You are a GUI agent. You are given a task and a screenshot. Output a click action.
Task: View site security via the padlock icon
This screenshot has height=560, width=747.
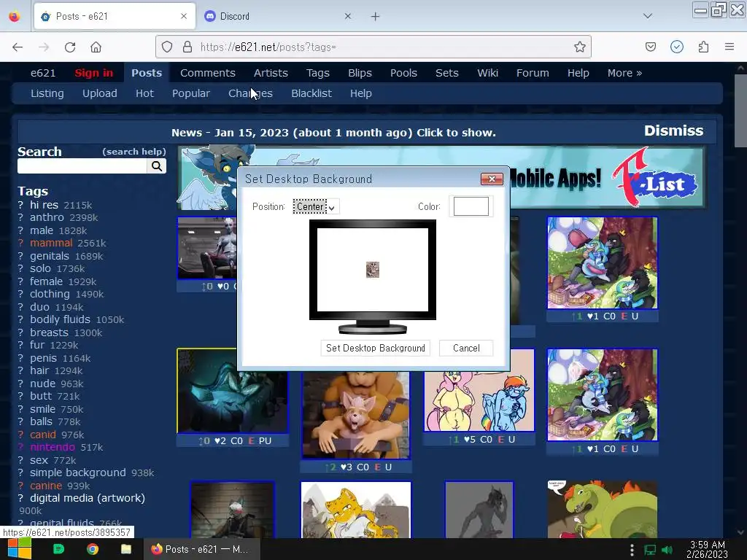point(187,47)
